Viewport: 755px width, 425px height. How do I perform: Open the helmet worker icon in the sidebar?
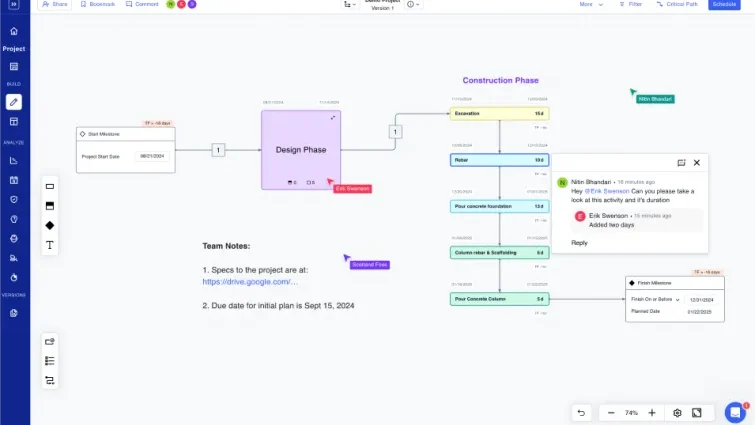click(13, 238)
